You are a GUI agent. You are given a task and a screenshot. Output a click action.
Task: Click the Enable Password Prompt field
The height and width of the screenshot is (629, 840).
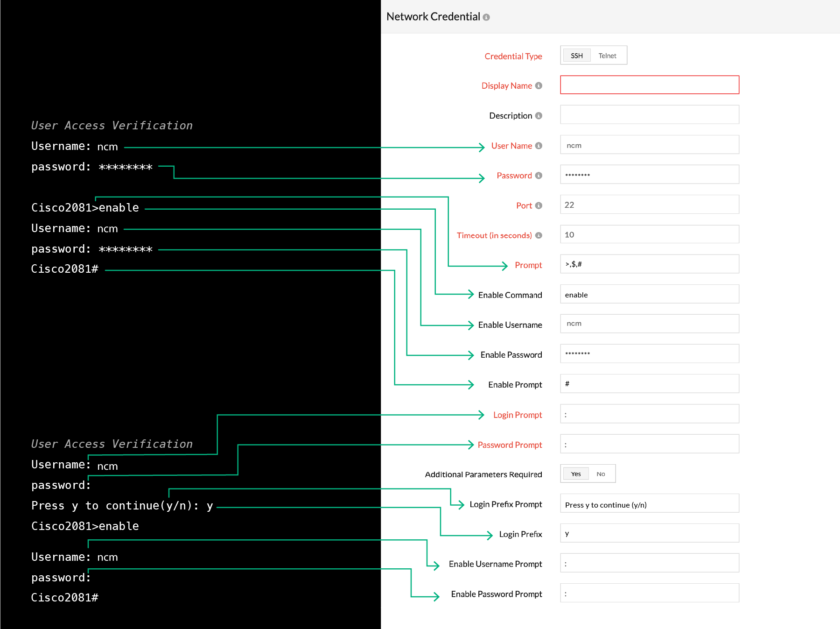click(649, 594)
